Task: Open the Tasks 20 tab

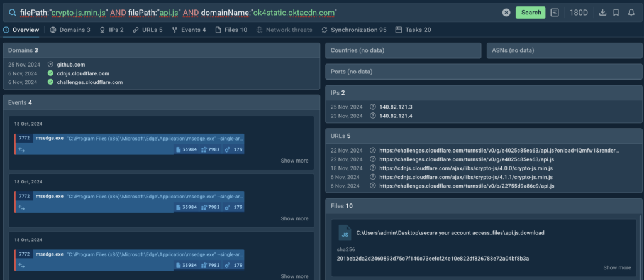Action: (x=413, y=30)
